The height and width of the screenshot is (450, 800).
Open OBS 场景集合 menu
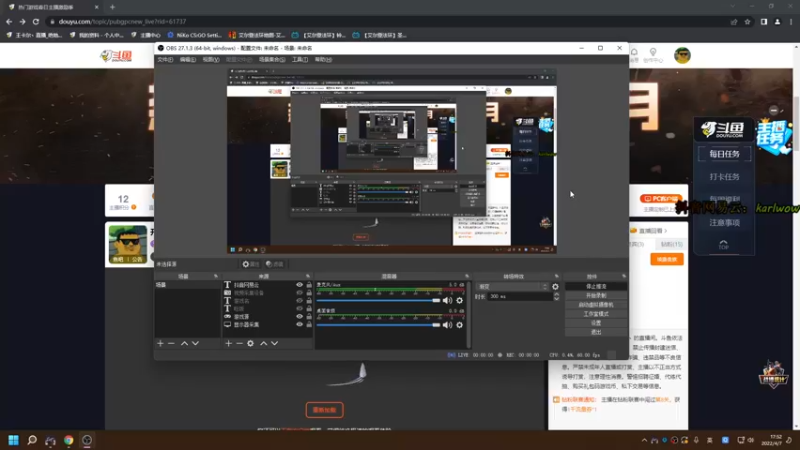[x=271, y=60]
